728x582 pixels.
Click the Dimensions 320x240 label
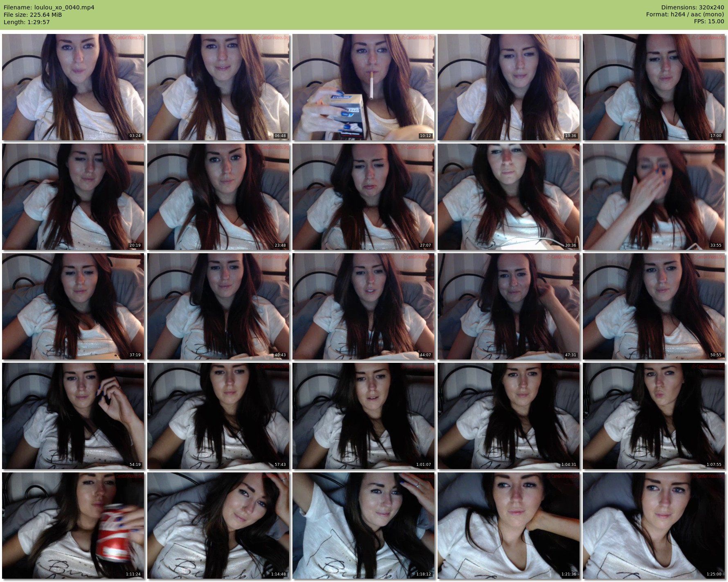pyautogui.click(x=692, y=7)
